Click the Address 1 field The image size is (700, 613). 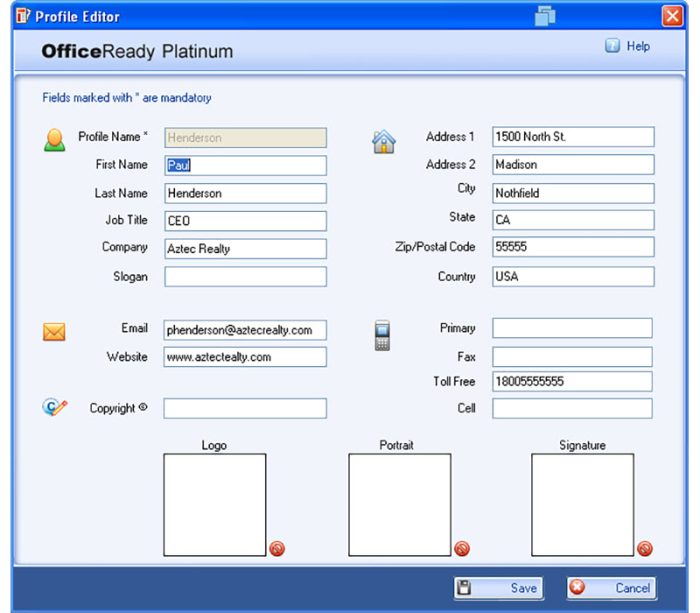coord(573,137)
